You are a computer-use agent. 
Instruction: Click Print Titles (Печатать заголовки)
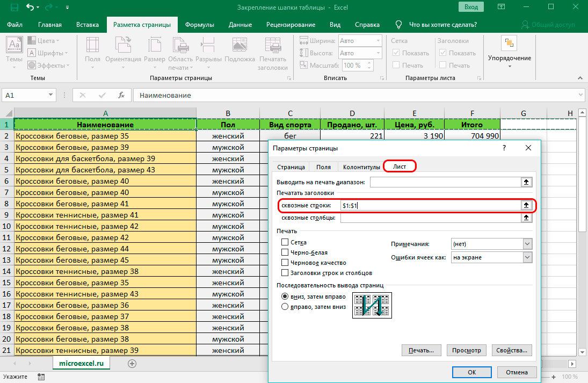(273, 53)
